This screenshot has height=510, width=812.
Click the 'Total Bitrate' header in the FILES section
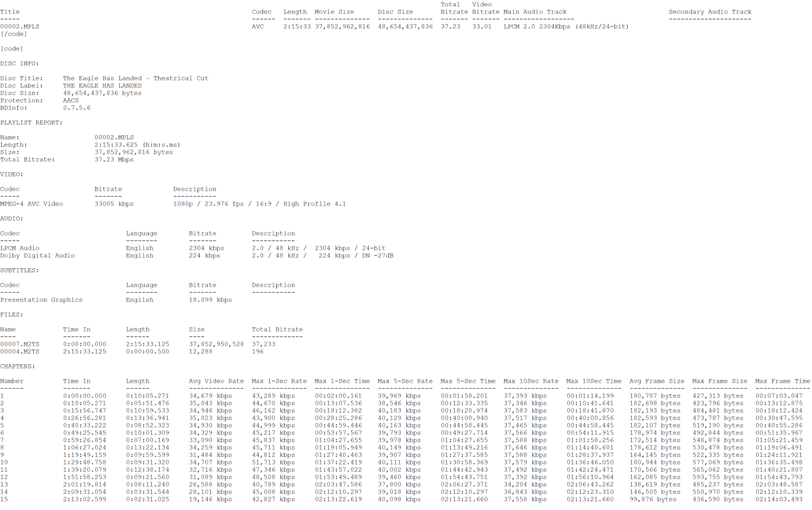[277, 330]
